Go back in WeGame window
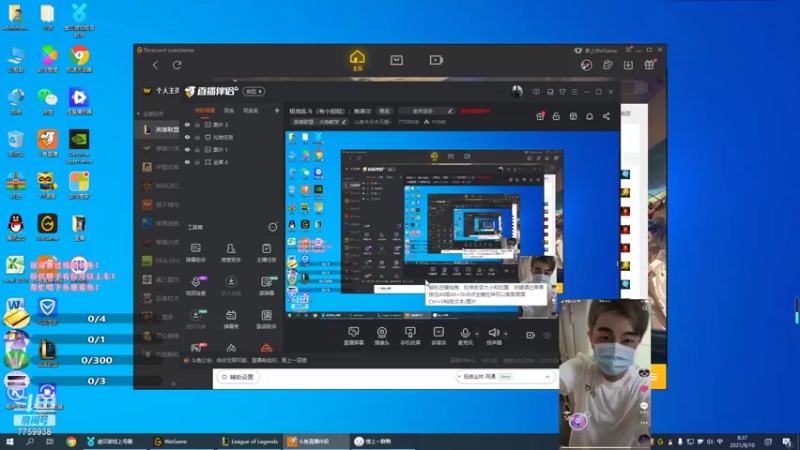 coord(156,65)
